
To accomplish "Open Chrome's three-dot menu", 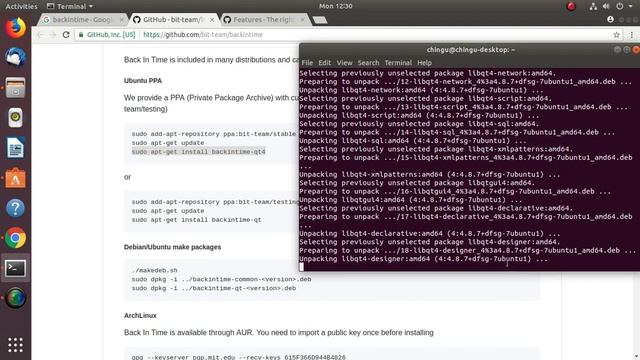I will tap(631, 35).
